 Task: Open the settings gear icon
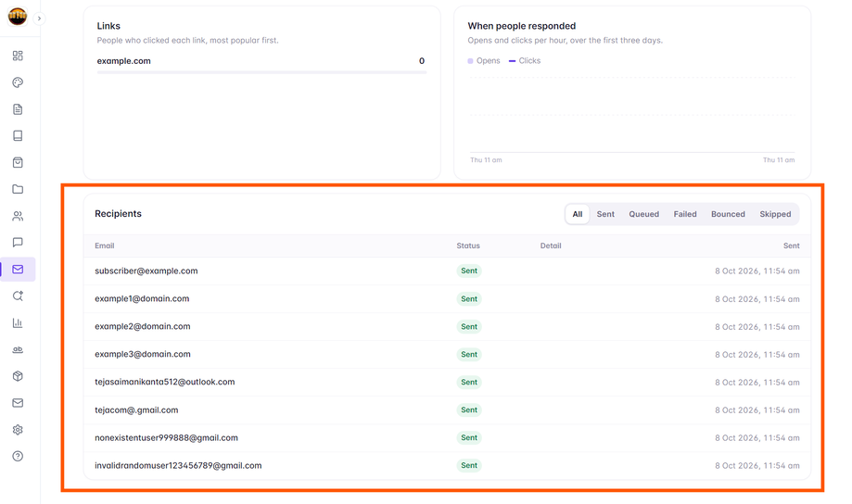tap(18, 430)
